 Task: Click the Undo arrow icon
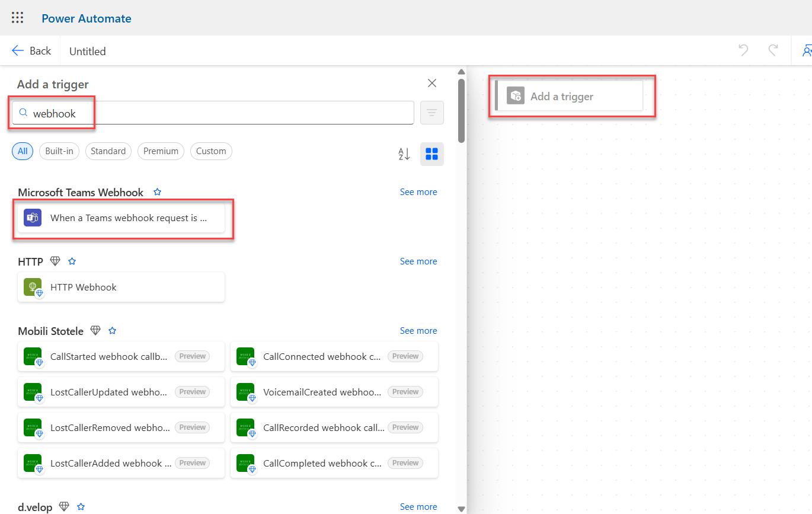coord(743,50)
